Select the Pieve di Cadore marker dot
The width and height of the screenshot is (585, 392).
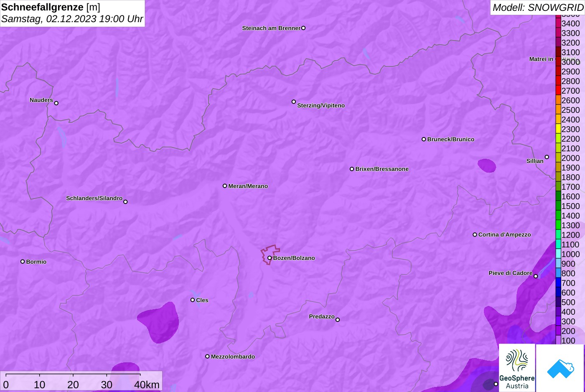point(536,276)
